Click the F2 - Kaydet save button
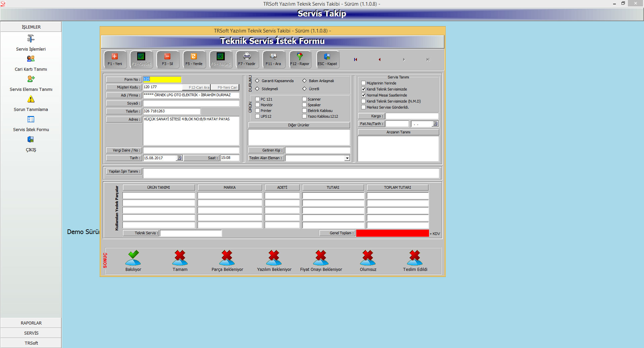The image size is (644, 348). coord(141,60)
